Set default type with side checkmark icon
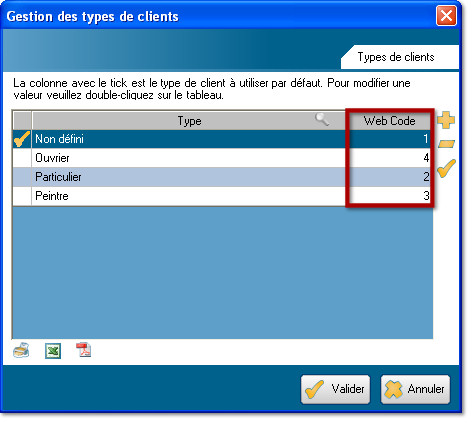This screenshot has width=472, height=423. pos(446,168)
